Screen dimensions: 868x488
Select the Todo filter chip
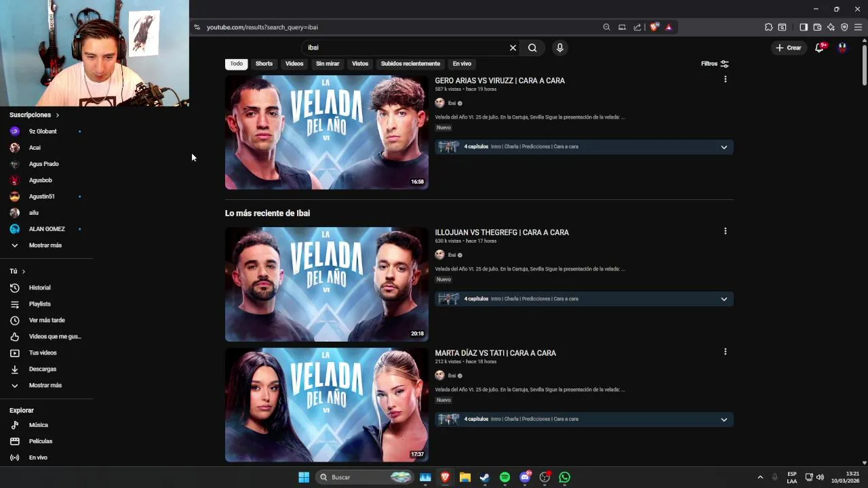(x=236, y=64)
